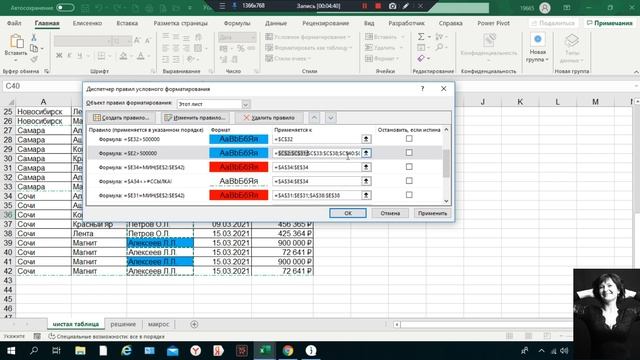
Task: Click uncolored format preview of =$A34<> rule
Action: [x=239, y=181]
